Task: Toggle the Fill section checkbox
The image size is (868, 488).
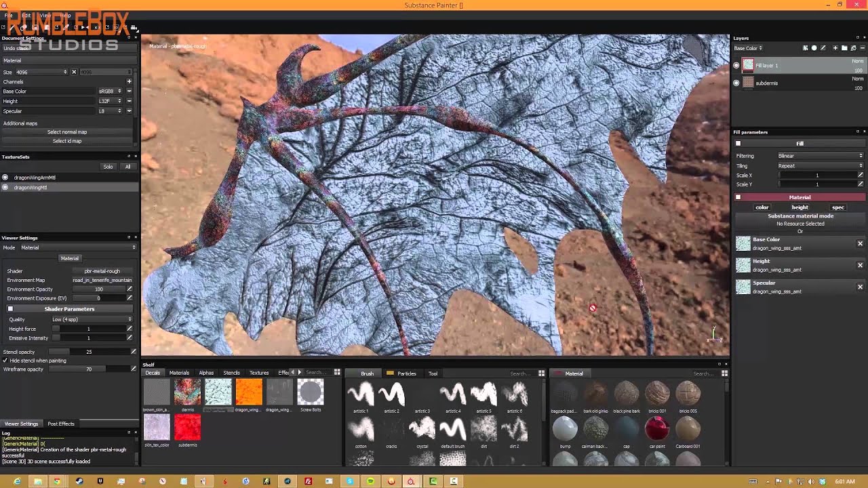Action: click(738, 144)
